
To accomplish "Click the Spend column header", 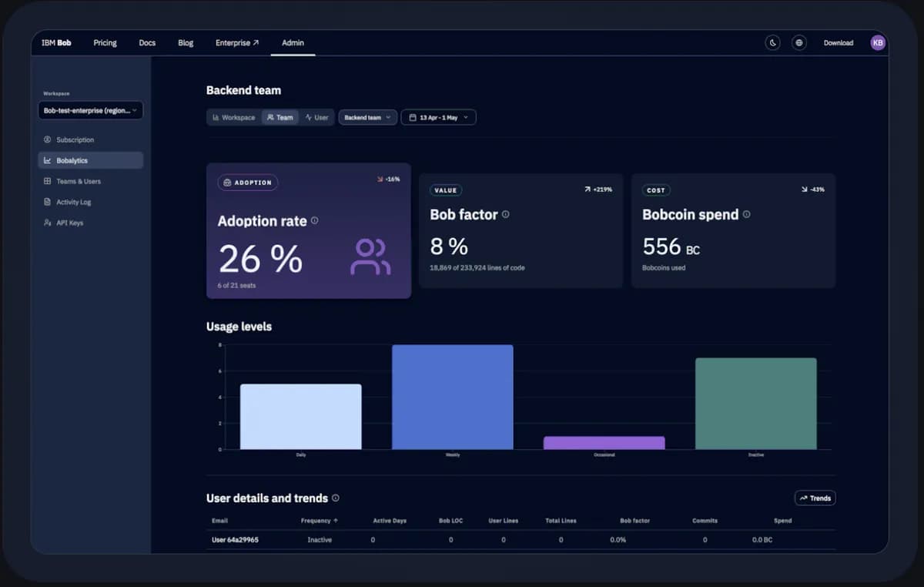I will (782, 521).
